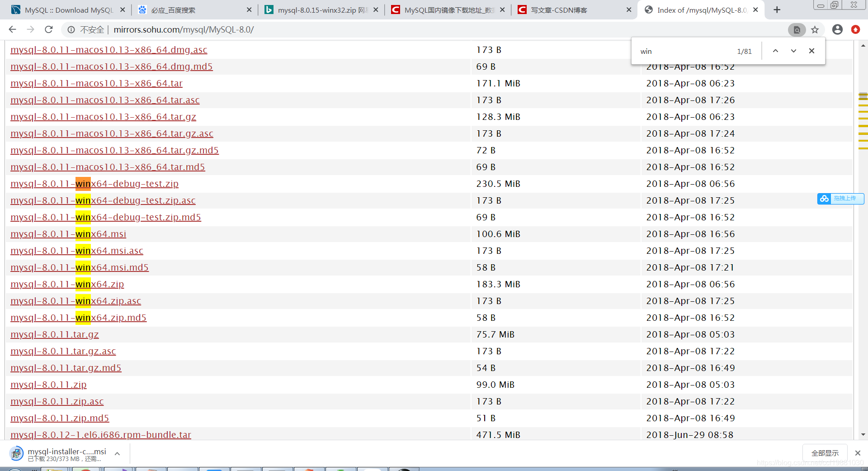Screen dimensions: 868x471
Task: Click the search-in-page icon in address bar
Action: coord(797,30)
